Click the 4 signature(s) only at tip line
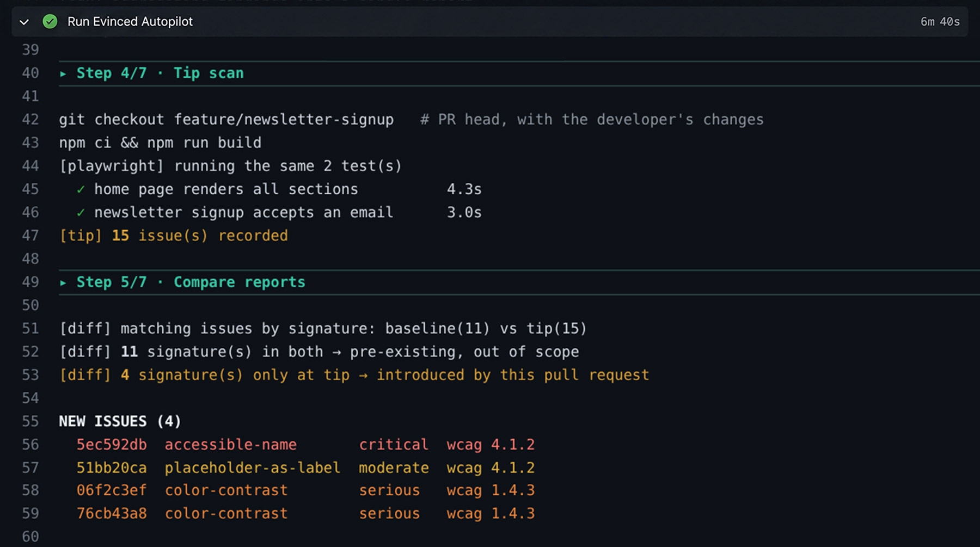This screenshot has width=980, height=547. coord(354,375)
